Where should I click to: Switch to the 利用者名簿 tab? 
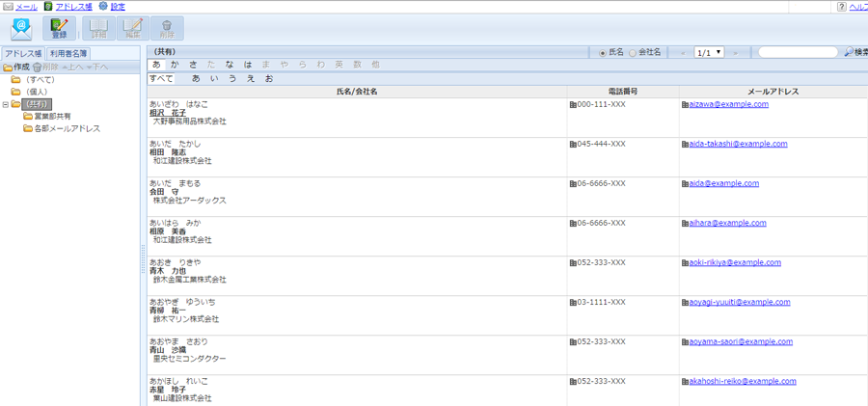click(x=68, y=54)
